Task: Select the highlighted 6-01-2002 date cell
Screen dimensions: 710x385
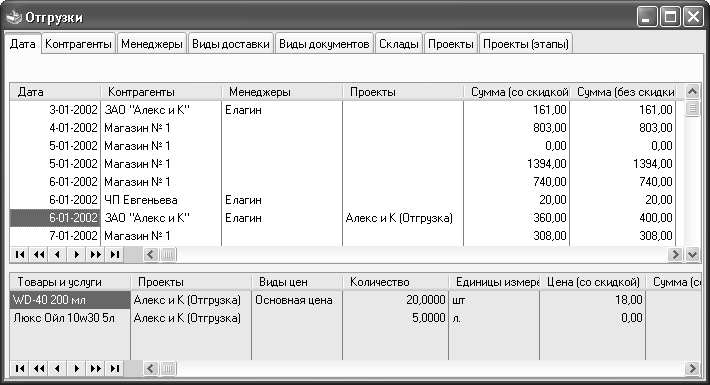Action: pyautogui.click(x=55, y=218)
